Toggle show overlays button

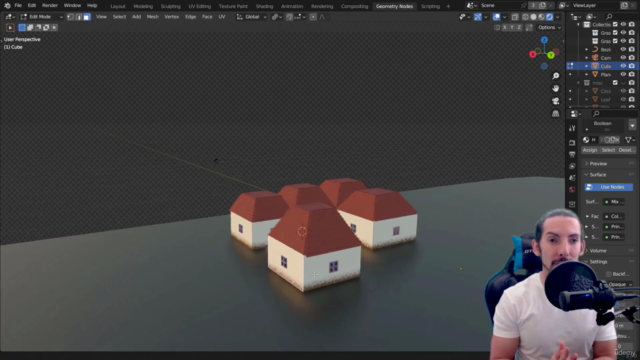pyautogui.click(x=496, y=17)
